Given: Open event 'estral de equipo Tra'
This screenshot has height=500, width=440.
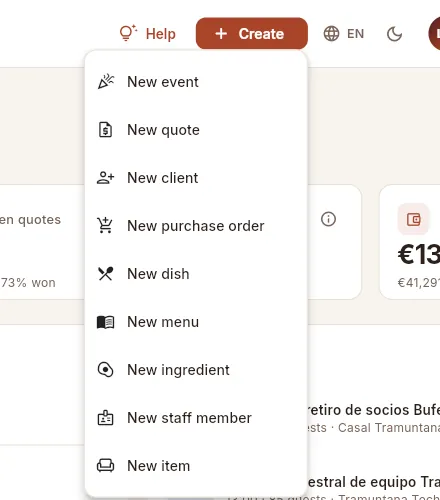Looking at the screenshot, I should pos(373,482).
